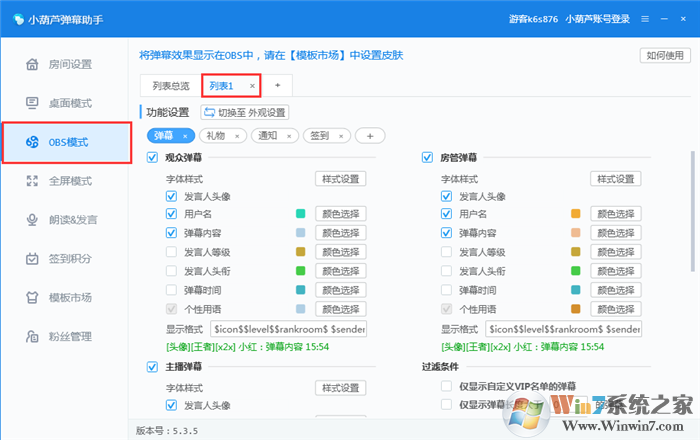Select the 桌面模式 sidebar icon
The height and width of the screenshot is (440, 700).
pyautogui.click(x=32, y=103)
